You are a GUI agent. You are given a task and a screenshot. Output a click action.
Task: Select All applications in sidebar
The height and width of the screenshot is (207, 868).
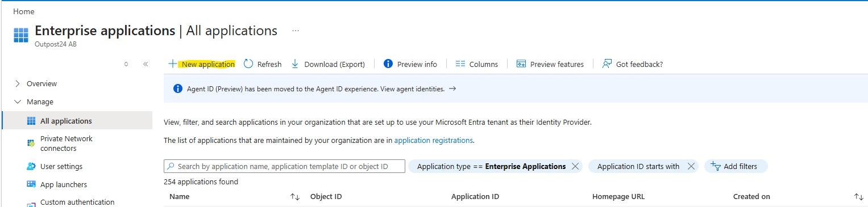(77, 121)
